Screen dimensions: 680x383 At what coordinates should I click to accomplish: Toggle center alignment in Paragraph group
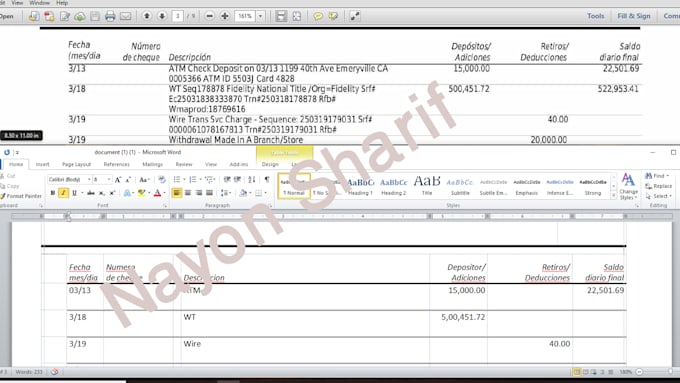click(188, 193)
